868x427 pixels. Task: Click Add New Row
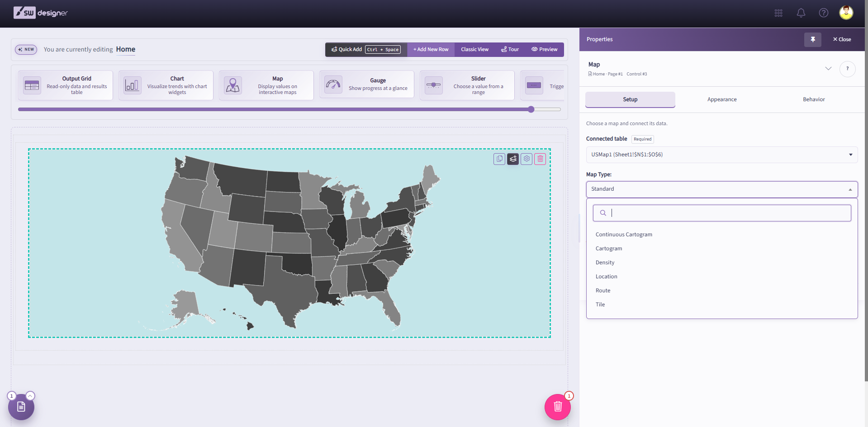[x=431, y=50]
